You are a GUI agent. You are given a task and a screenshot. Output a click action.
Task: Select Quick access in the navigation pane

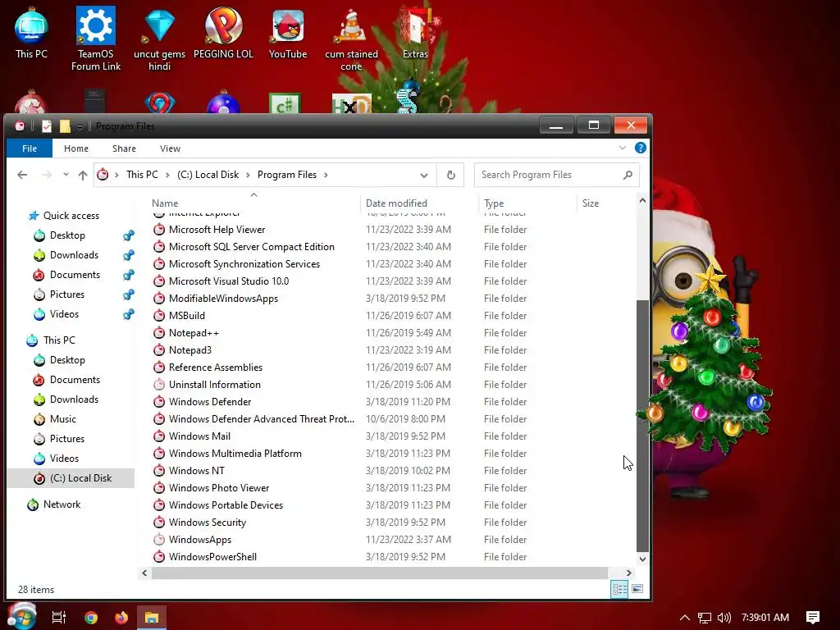pos(71,216)
